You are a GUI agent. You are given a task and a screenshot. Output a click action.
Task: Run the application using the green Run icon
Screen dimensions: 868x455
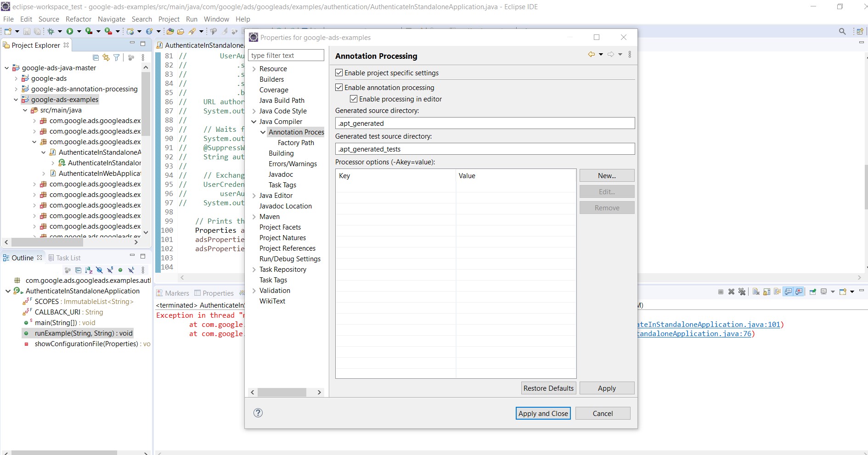coord(70,31)
